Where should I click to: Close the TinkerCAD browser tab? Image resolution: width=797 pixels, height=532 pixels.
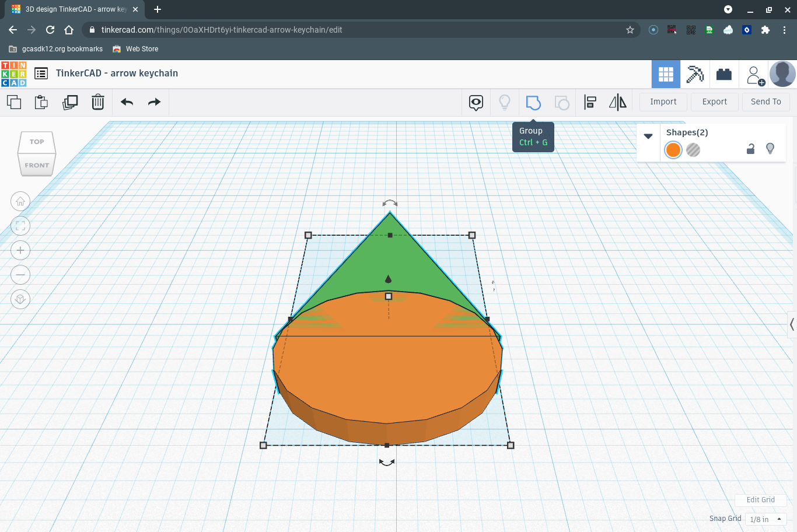coord(135,9)
